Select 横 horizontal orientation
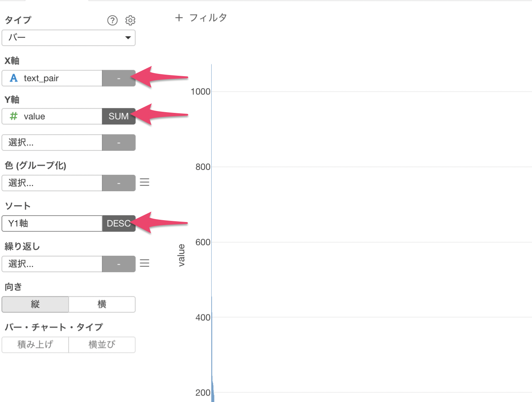The width and height of the screenshot is (532, 402). [x=102, y=304]
